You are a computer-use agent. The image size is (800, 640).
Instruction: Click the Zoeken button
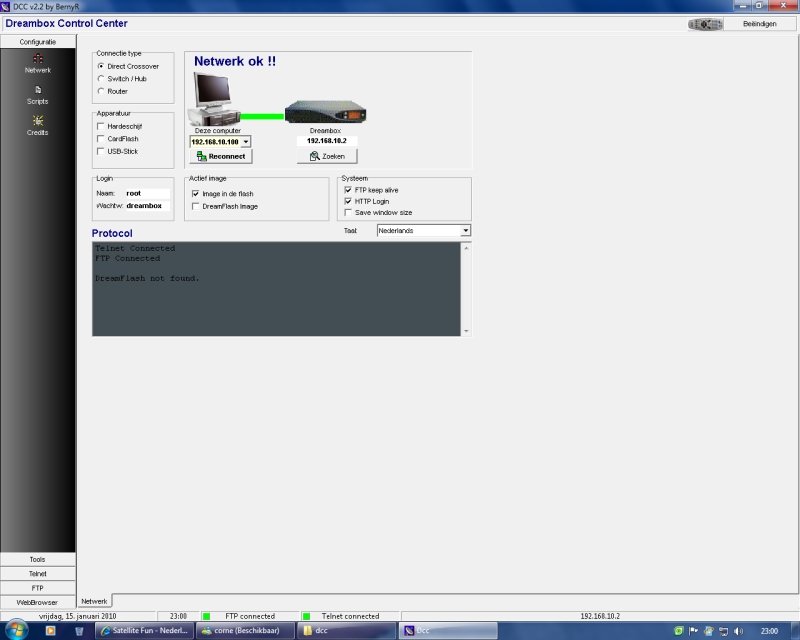coord(327,156)
